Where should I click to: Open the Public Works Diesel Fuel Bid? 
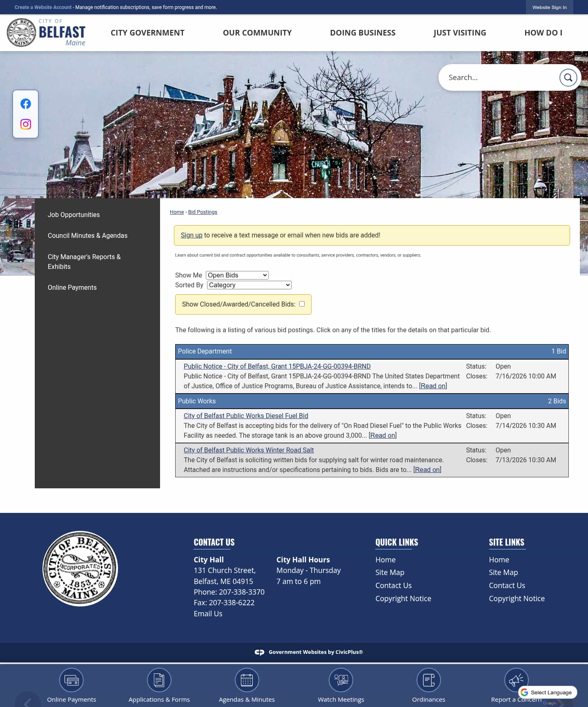246,416
